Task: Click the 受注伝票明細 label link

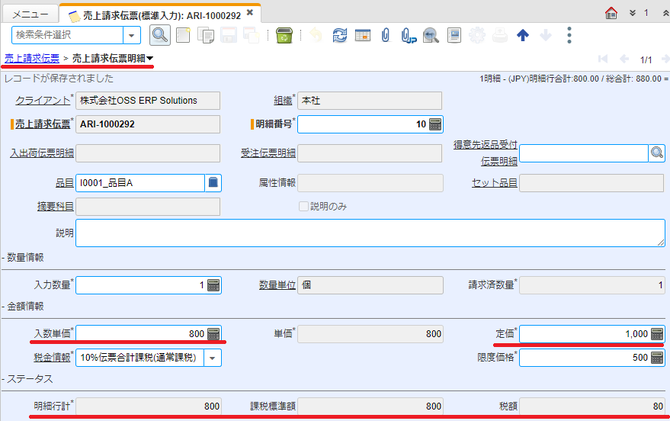Action: tap(268, 153)
